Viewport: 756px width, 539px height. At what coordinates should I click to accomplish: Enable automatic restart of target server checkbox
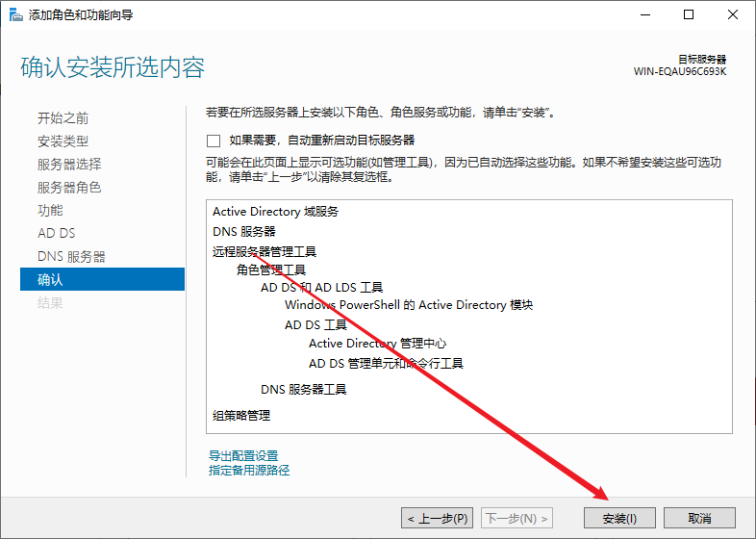pyautogui.click(x=214, y=140)
